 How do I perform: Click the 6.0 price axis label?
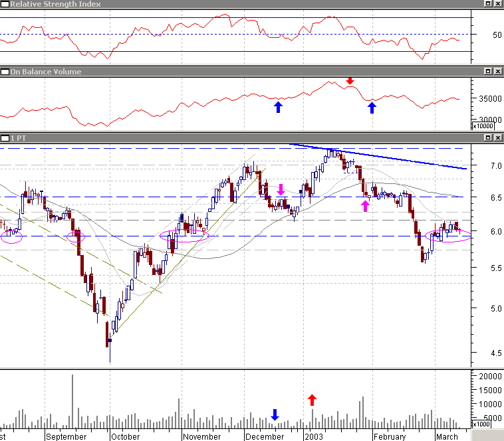[496, 231]
